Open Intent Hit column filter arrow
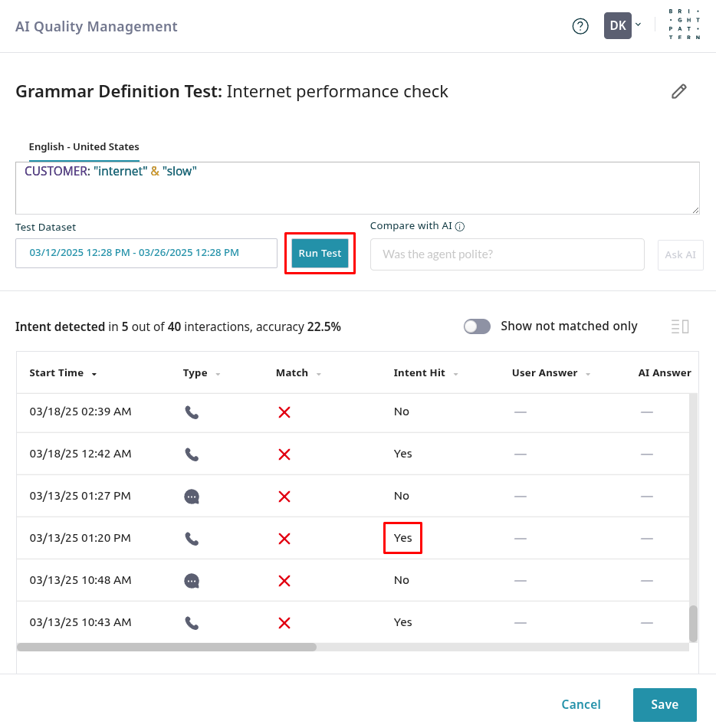The width and height of the screenshot is (716, 728). click(455, 374)
